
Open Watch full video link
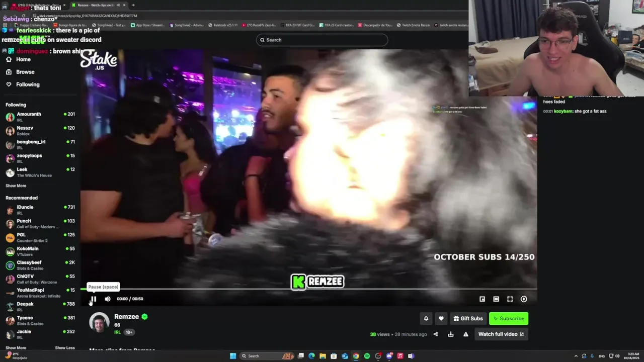(501, 334)
